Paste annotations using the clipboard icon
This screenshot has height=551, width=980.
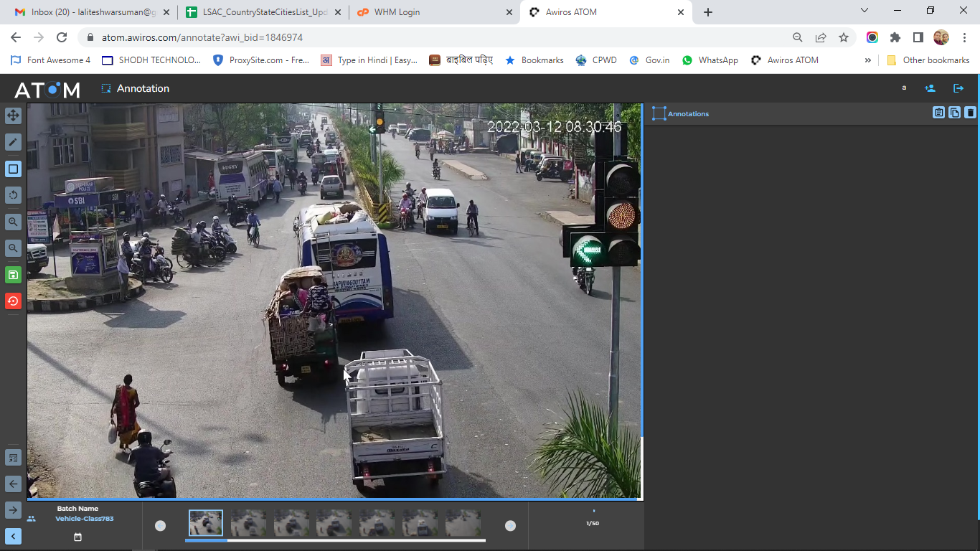(938, 113)
